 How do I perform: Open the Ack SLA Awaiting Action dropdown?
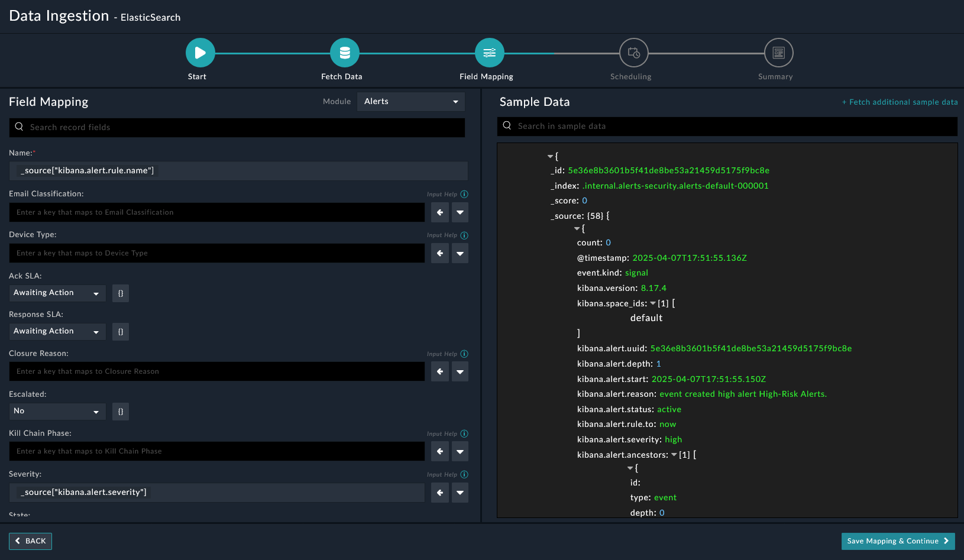57,293
